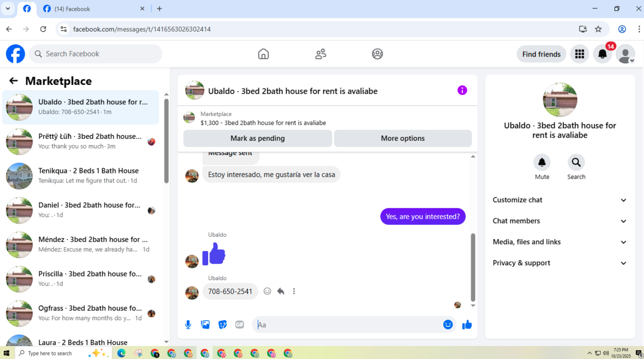This screenshot has width=644, height=359.
Task: Open Microsoft Edge from taskbar
Action: tap(121, 353)
